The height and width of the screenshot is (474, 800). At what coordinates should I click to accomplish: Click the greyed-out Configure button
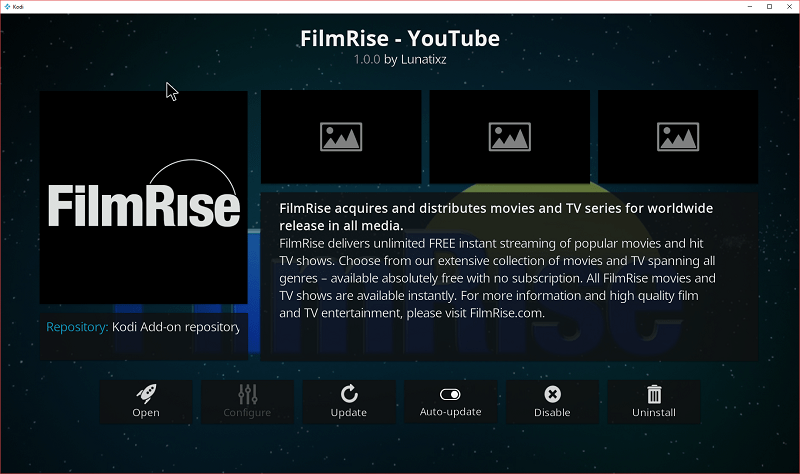[x=247, y=402]
